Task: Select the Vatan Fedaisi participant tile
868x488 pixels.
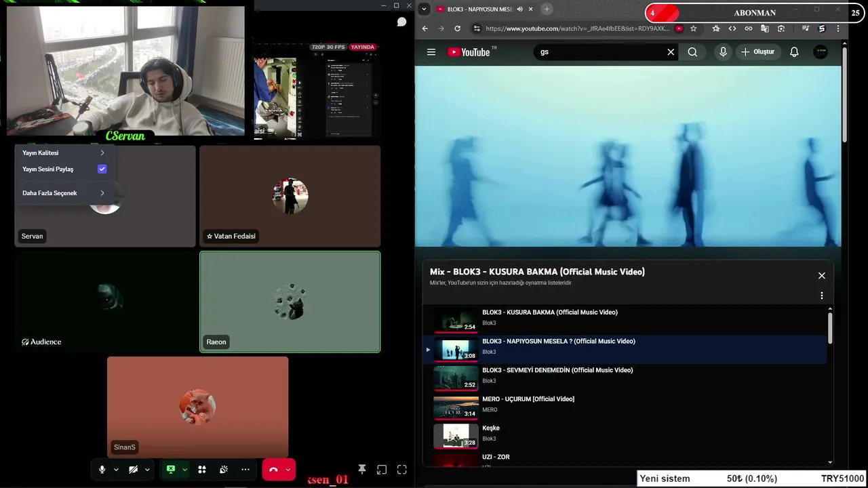Action: pos(290,197)
